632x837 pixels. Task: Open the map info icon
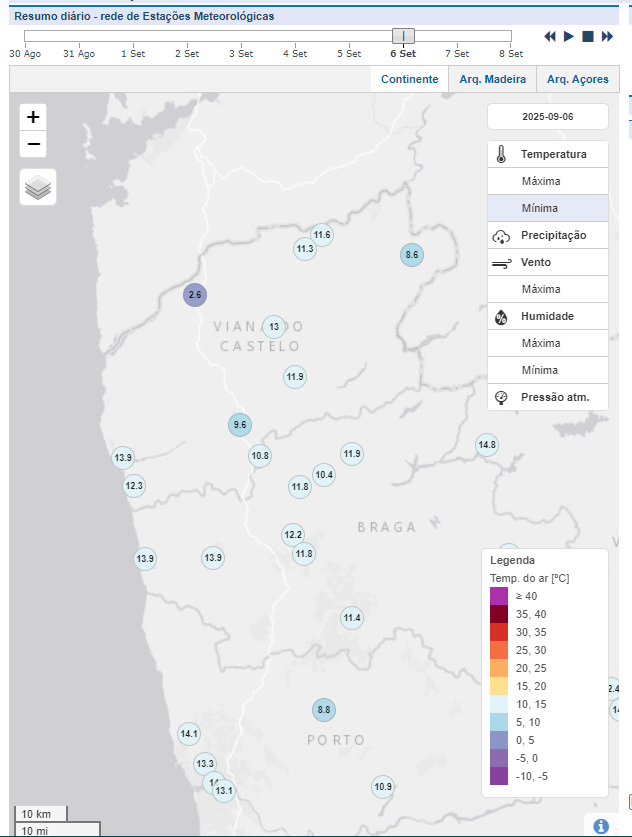coord(601,826)
